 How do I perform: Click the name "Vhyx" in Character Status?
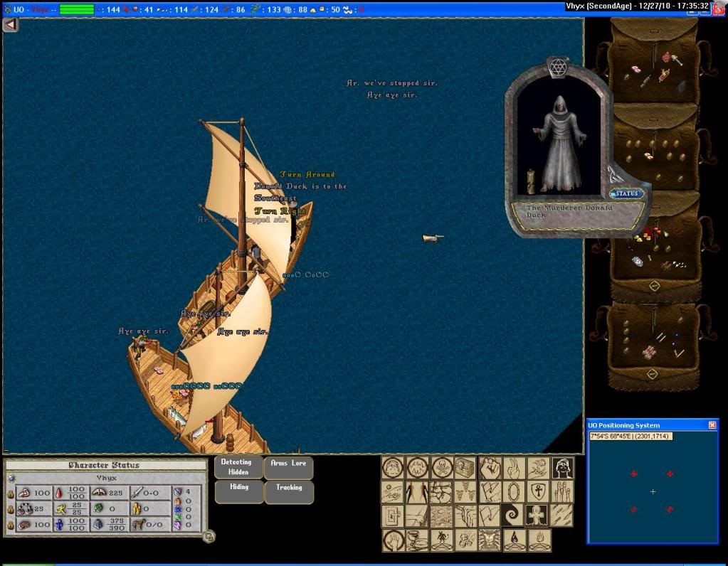(106, 478)
